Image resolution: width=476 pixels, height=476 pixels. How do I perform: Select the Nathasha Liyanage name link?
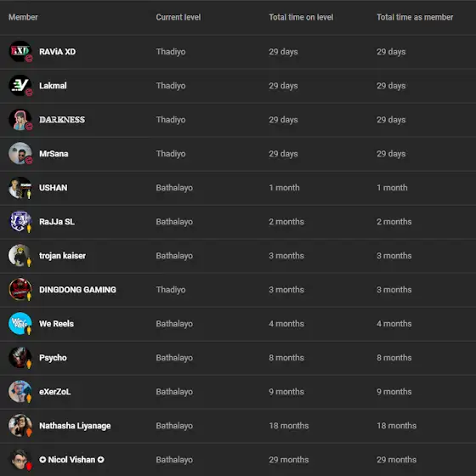point(75,426)
